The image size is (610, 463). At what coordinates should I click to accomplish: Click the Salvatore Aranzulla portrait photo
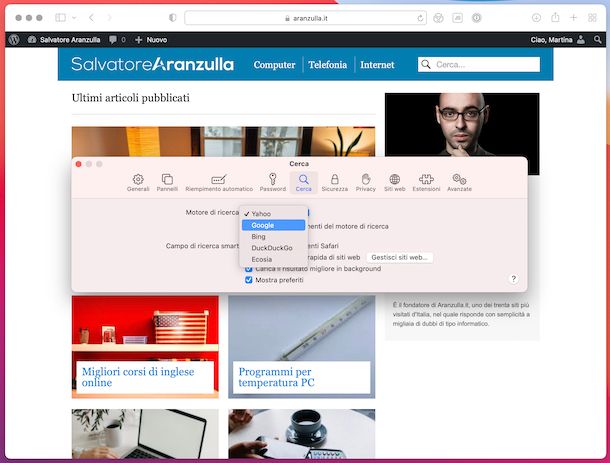(462, 125)
